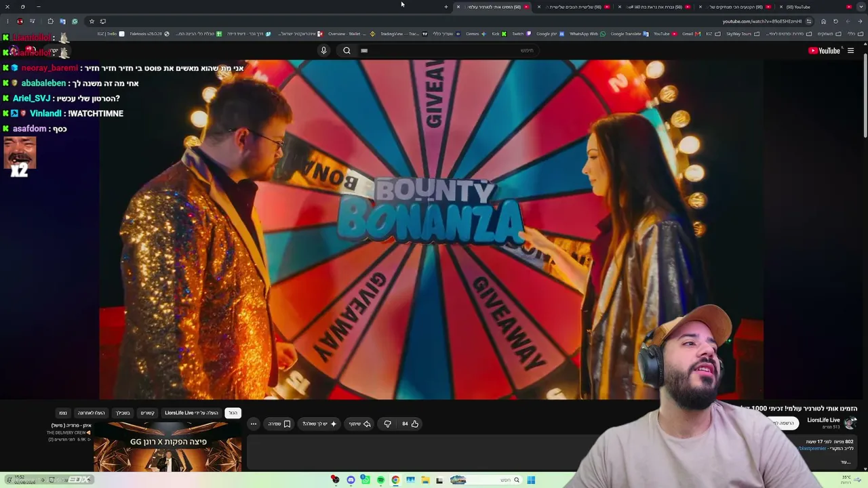The image size is (868, 488).
Task: Open the Gemini bookmark
Action: [475, 34]
